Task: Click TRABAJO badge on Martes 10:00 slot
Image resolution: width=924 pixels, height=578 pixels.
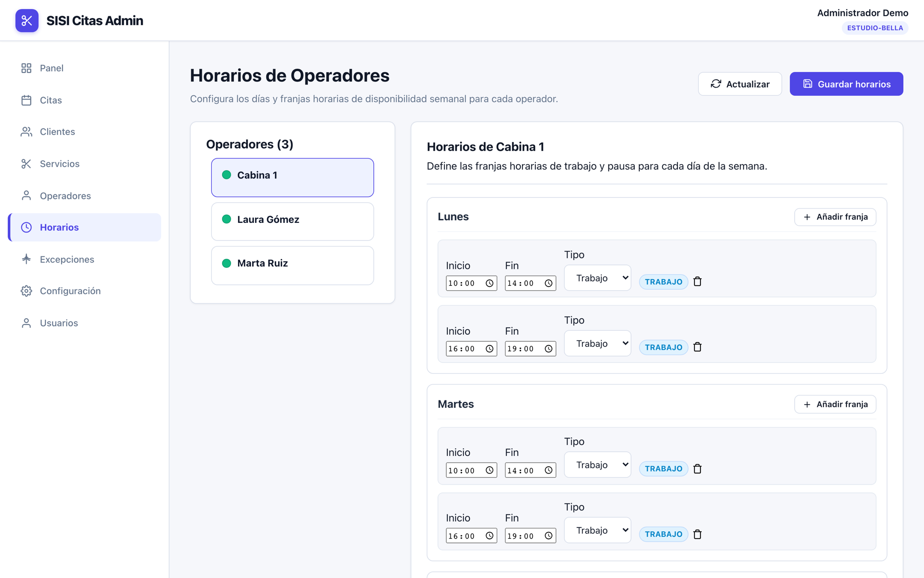Action: click(x=663, y=469)
